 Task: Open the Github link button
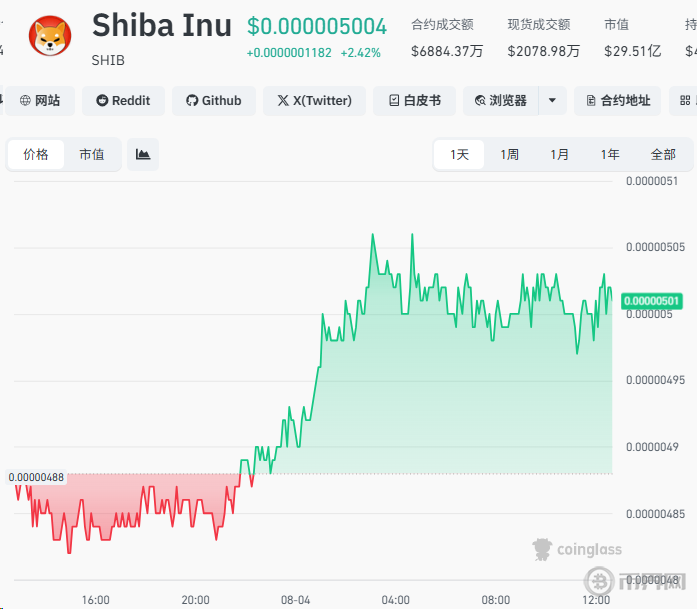pos(213,101)
